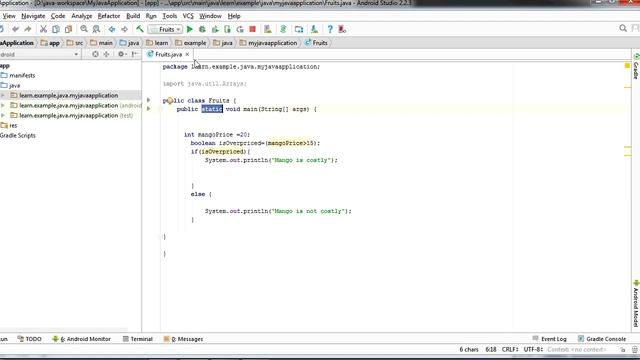Click the Undo arrow in the toolbar
This screenshot has height=360, width=640.
point(16,29)
